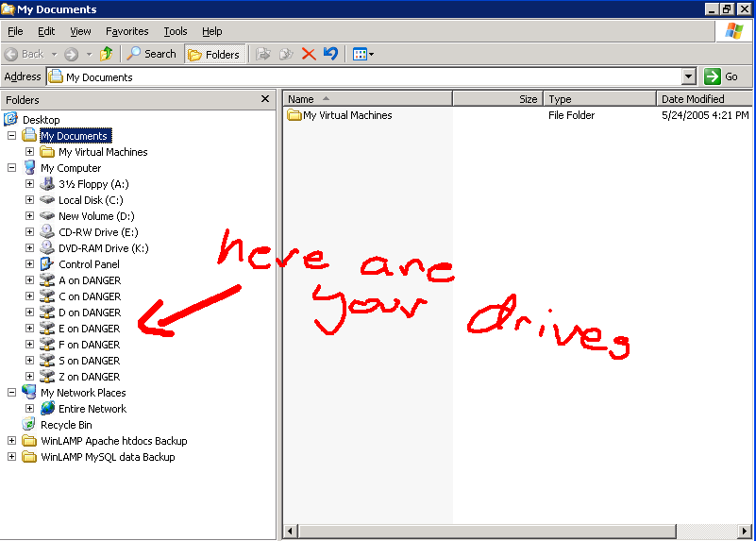The height and width of the screenshot is (541, 756).
Task: Select the DVD-RAM Drive (K:) icon
Action: (x=48, y=248)
